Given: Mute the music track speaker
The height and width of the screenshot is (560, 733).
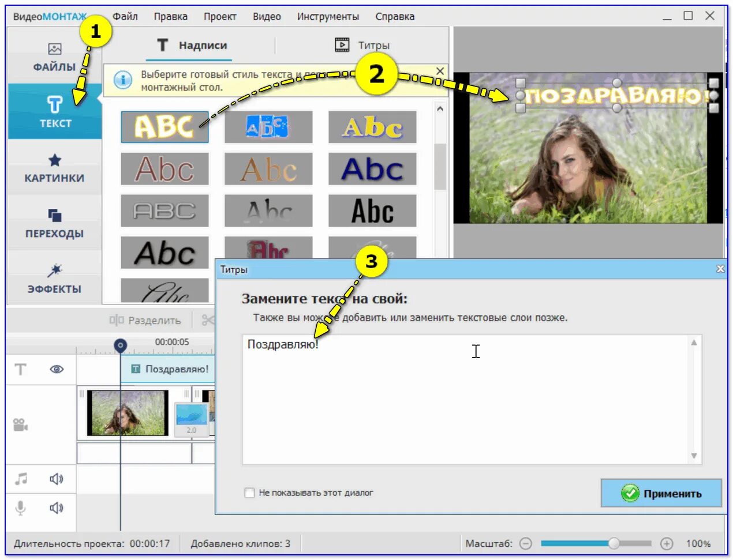Looking at the screenshot, I should coord(56,479).
